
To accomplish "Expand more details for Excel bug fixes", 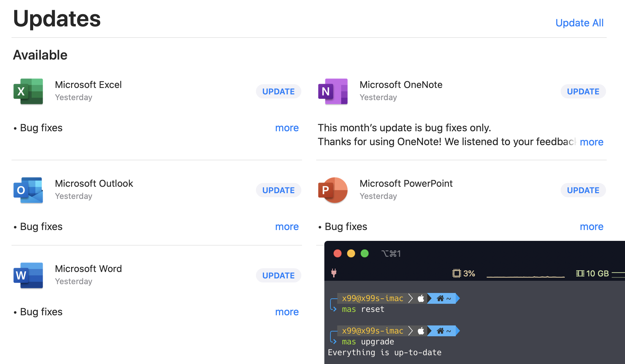I will point(287,128).
